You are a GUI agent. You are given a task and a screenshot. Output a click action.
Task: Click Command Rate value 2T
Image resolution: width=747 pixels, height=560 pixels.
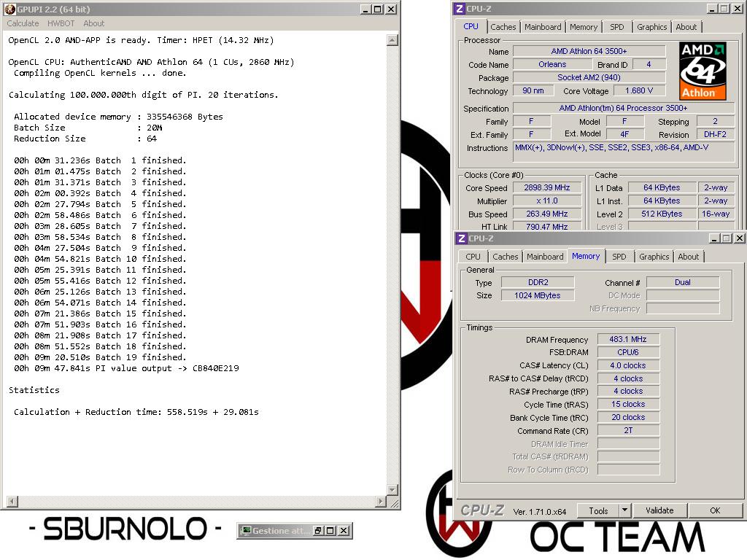pyautogui.click(x=628, y=430)
